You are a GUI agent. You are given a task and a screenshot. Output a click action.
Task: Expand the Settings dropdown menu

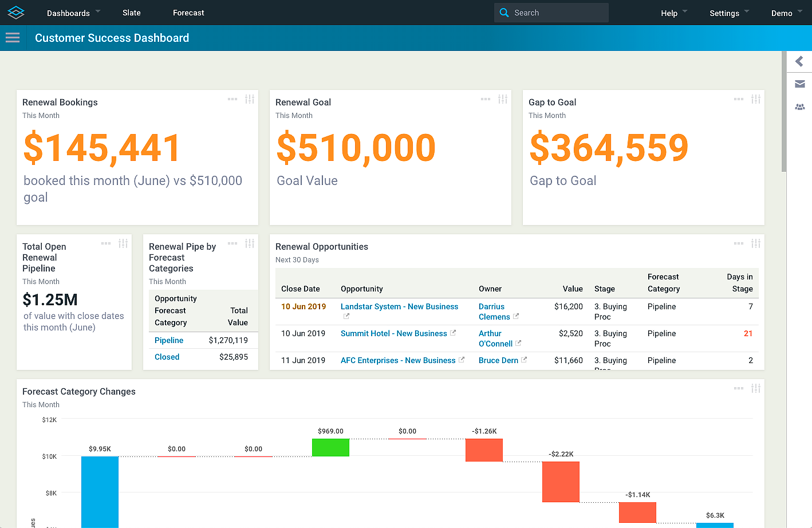pyautogui.click(x=729, y=13)
